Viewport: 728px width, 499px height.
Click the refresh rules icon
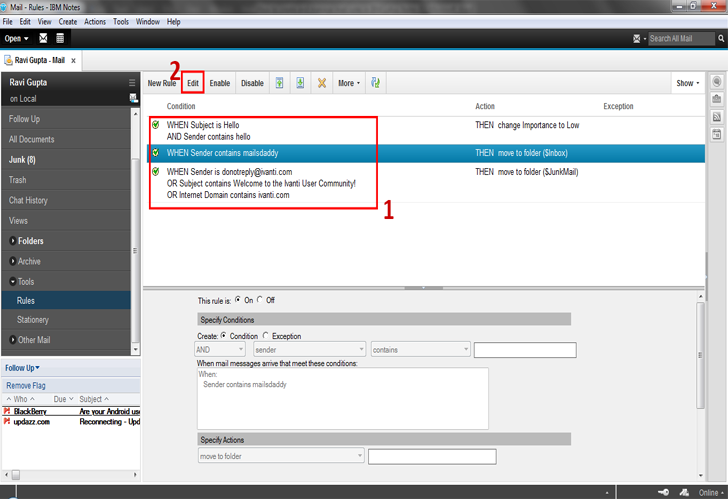[x=375, y=83]
